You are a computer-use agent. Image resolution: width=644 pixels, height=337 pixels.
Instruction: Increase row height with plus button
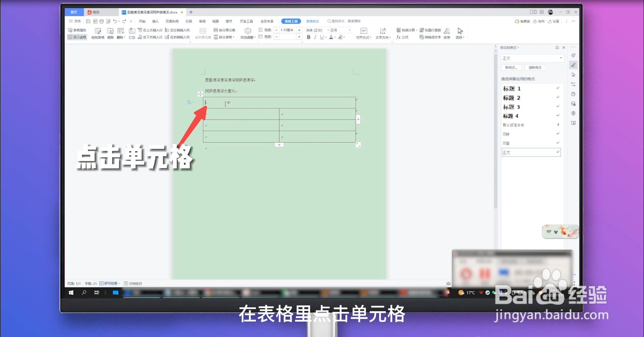click(x=299, y=30)
